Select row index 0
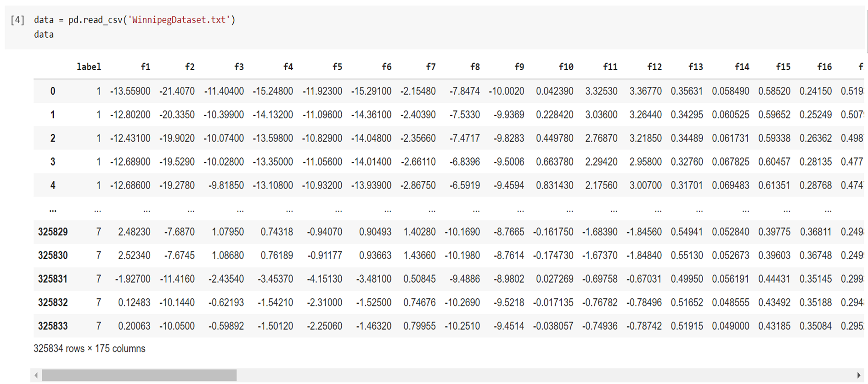 coord(53,91)
